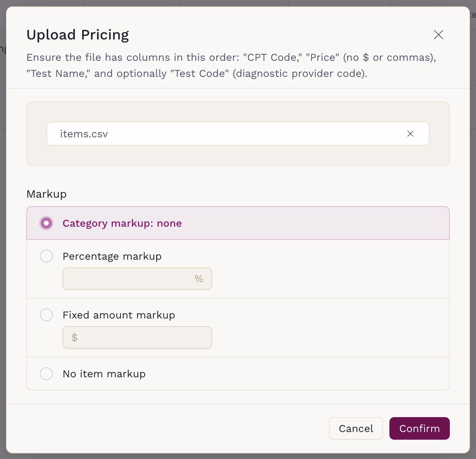This screenshot has width=476, height=459.
Task: Click the dollar sign in the fixed amount field
Action: [x=75, y=337]
